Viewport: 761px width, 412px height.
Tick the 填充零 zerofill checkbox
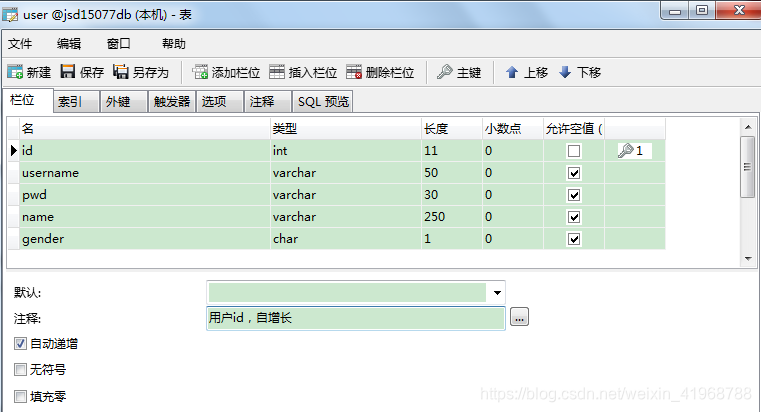point(21,396)
